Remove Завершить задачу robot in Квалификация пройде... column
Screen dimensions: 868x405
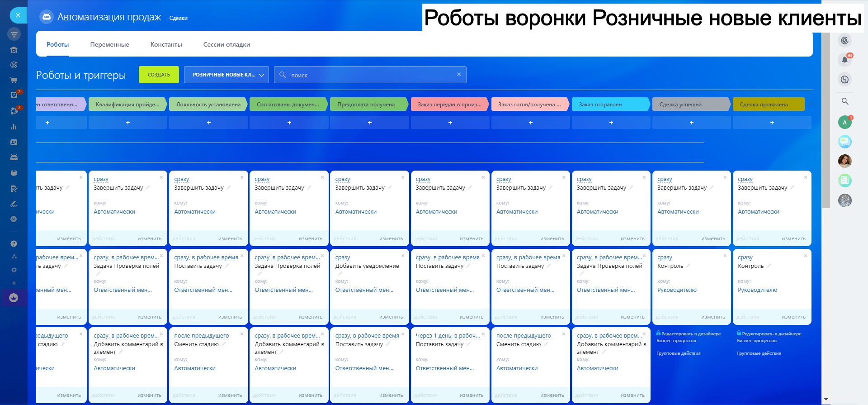161,177
